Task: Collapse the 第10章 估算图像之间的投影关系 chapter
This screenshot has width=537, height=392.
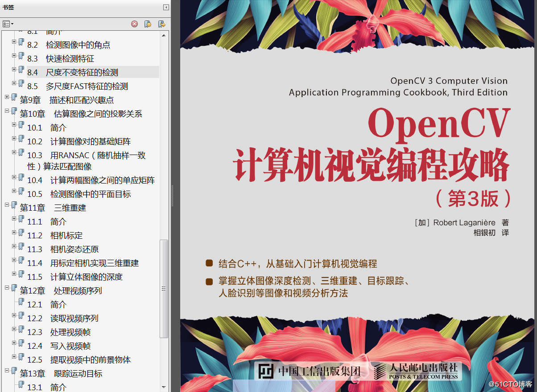Action: tap(7, 111)
